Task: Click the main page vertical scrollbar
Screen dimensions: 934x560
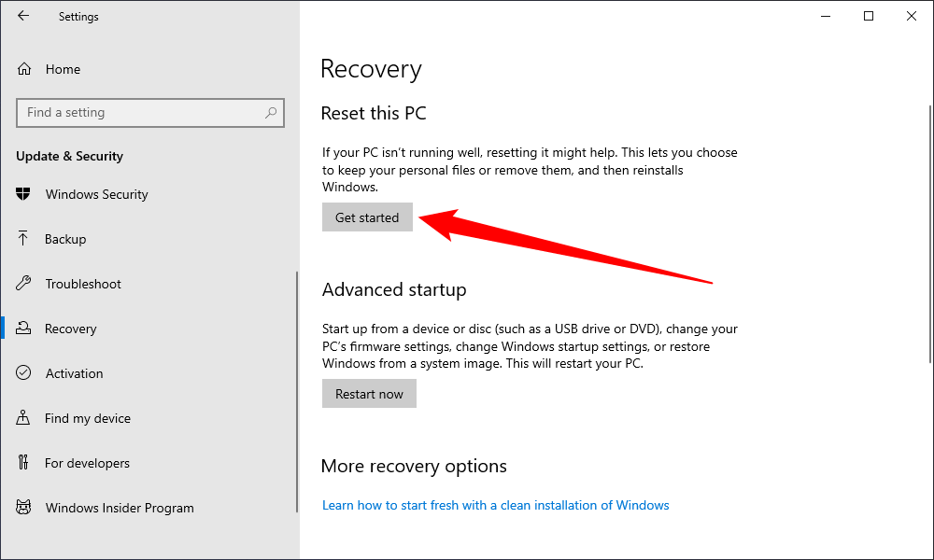Action: [x=928, y=233]
